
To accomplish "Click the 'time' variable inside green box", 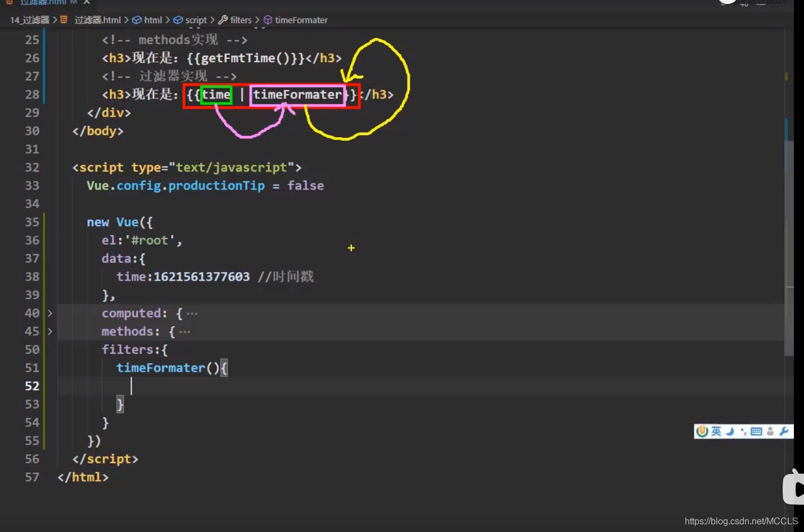I will (216, 94).
